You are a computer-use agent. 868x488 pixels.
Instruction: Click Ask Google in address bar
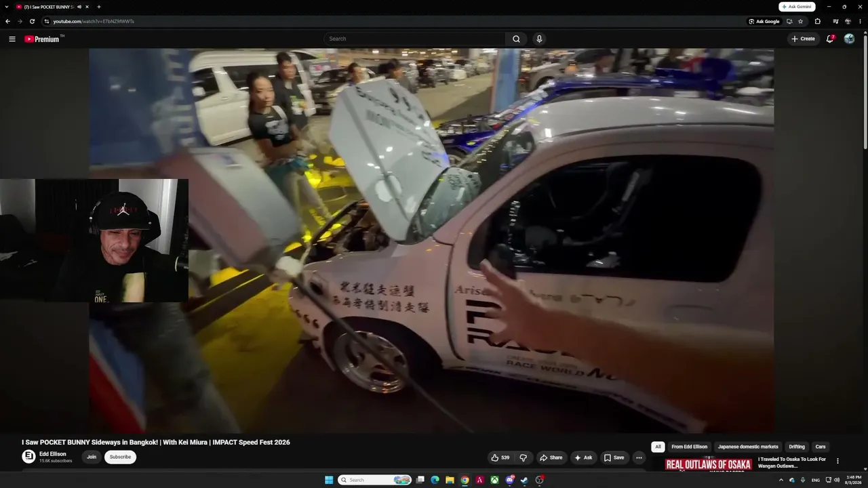764,21
